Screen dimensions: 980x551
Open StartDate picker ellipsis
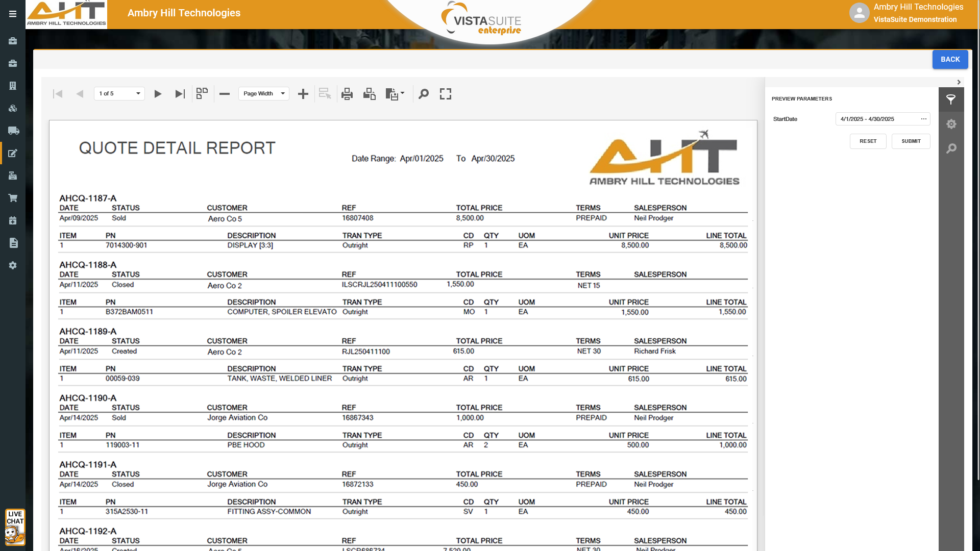click(x=923, y=119)
